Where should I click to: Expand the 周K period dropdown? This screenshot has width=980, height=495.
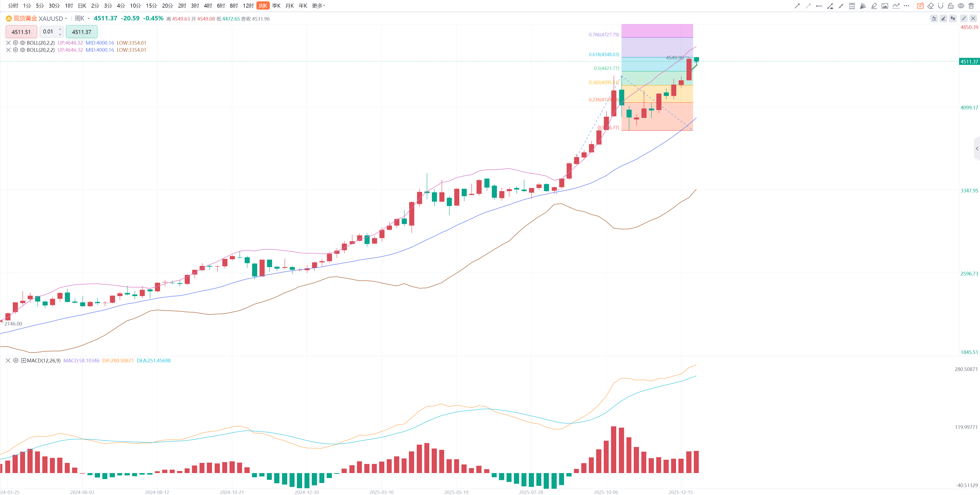point(89,19)
